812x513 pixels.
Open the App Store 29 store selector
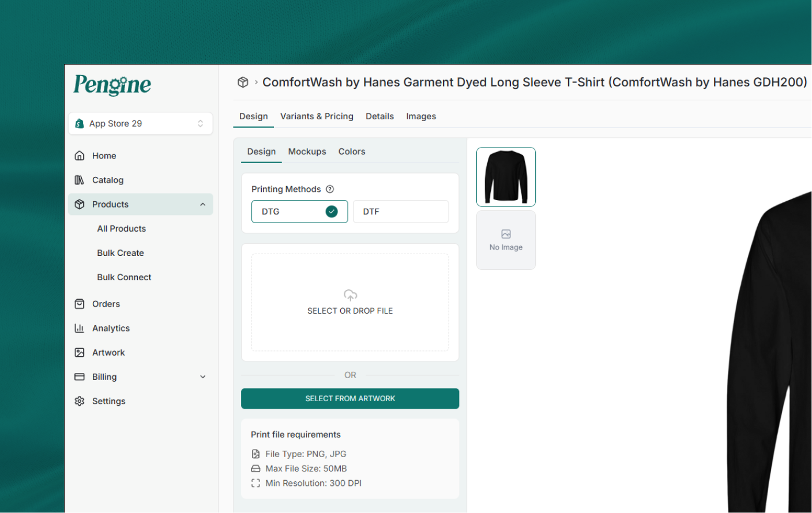(141, 123)
